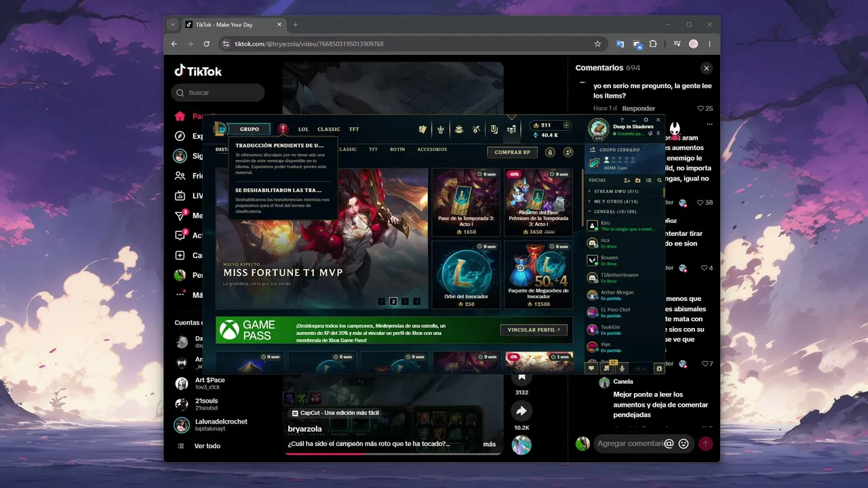Go to carousel slide 3 on store banner

pos(405,302)
